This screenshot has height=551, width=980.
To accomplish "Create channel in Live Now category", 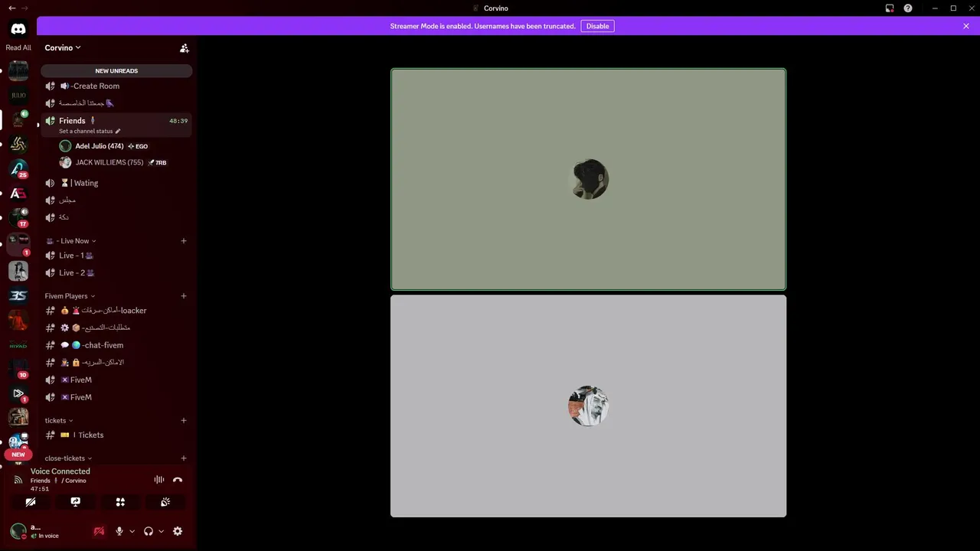I will [x=184, y=241].
